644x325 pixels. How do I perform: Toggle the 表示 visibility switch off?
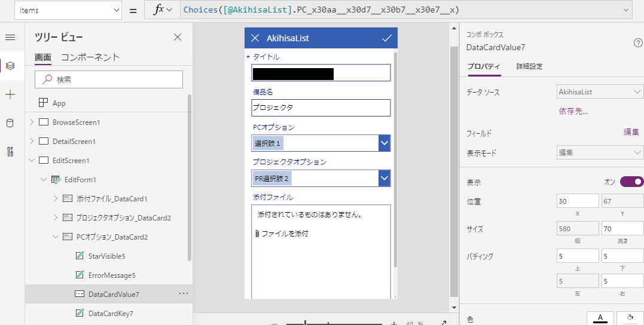pos(631,182)
